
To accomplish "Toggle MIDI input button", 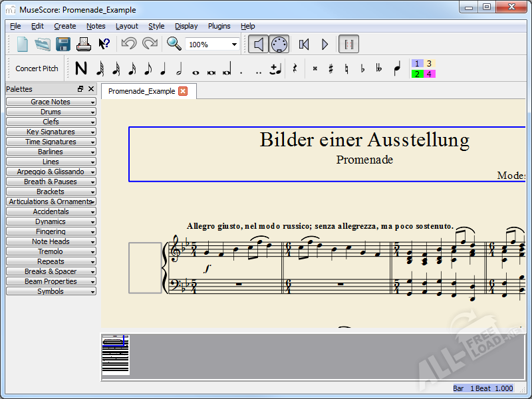I will pyautogui.click(x=279, y=45).
